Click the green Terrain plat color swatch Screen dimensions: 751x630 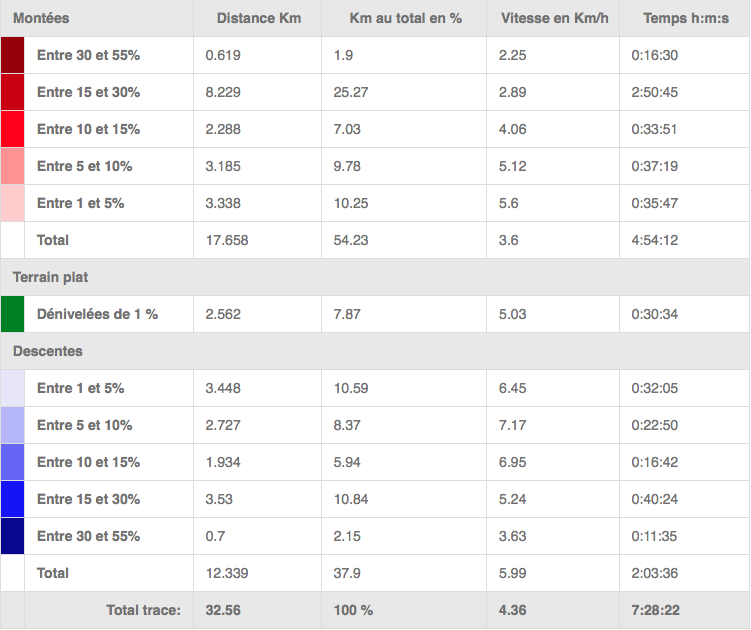(12, 314)
